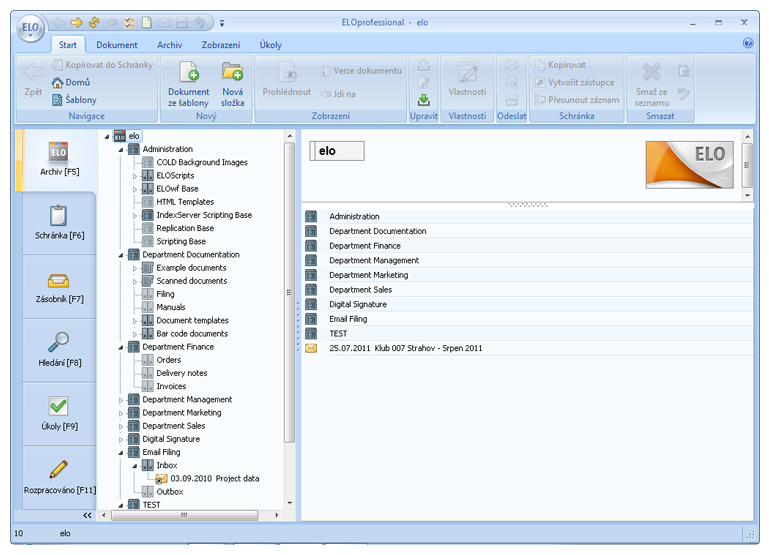Select Outbox folder in tree

coord(170,492)
